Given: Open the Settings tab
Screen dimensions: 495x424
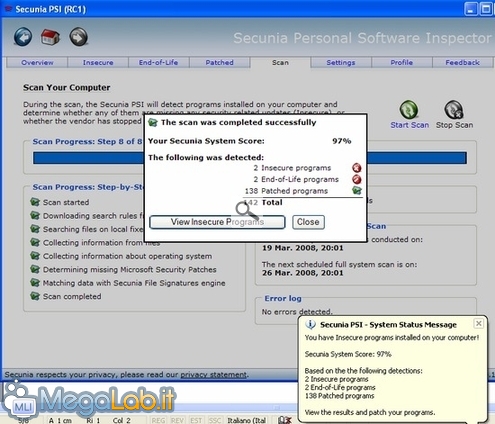Looking at the screenshot, I should (x=341, y=62).
